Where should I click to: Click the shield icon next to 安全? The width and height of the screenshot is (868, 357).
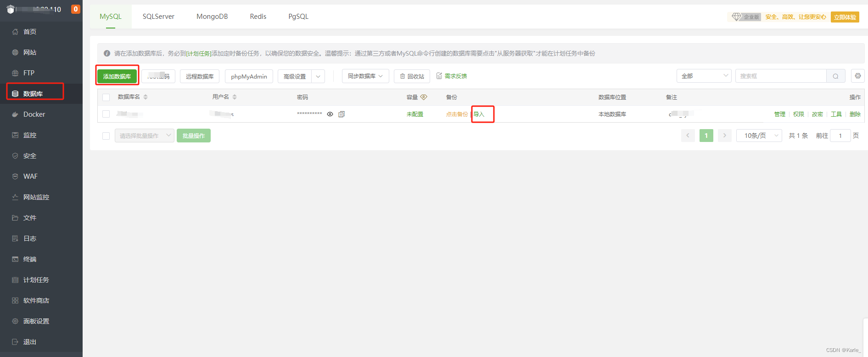15,156
